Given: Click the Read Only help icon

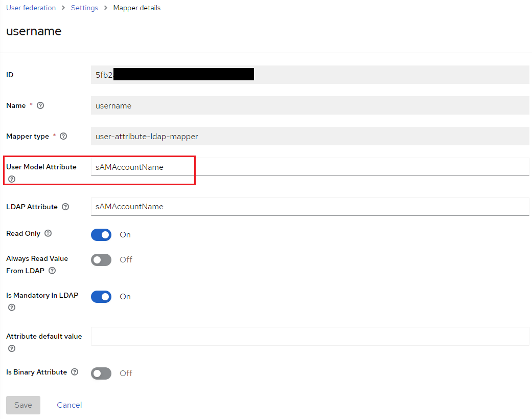Looking at the screenshot, I should (48, 233).
